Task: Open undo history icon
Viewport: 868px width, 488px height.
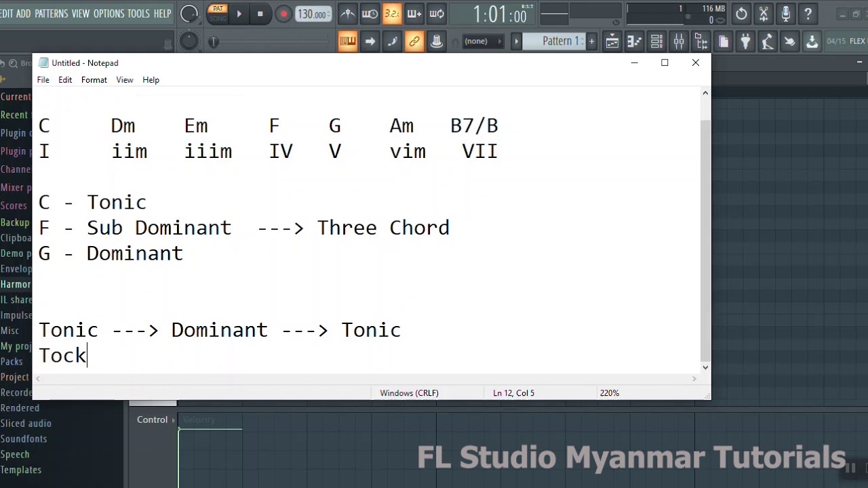Action: pyautogui.click(x=741, y=14)
